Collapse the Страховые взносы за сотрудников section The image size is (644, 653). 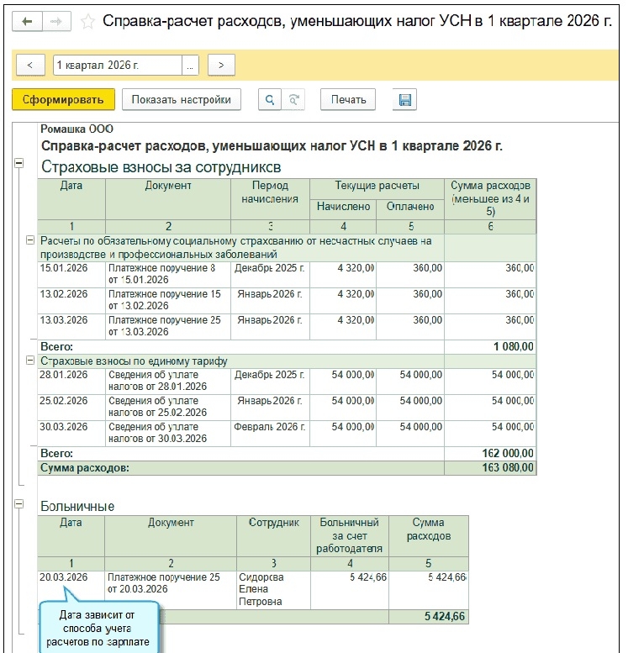click(18, 165)
